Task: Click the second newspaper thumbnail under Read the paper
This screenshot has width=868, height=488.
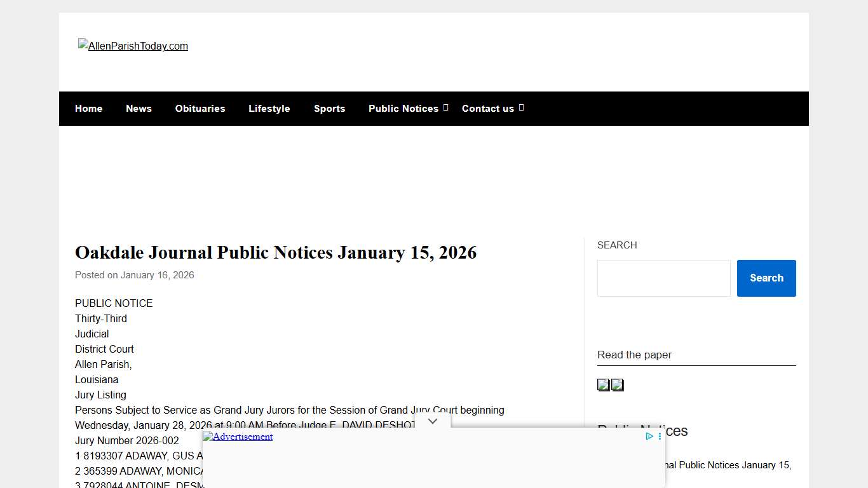Action: coord(617,384)
